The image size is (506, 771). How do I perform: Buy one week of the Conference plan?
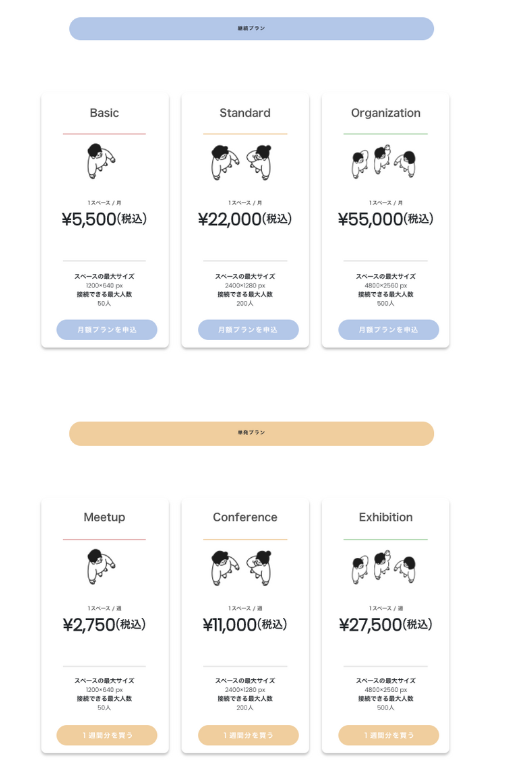(248, 735)
